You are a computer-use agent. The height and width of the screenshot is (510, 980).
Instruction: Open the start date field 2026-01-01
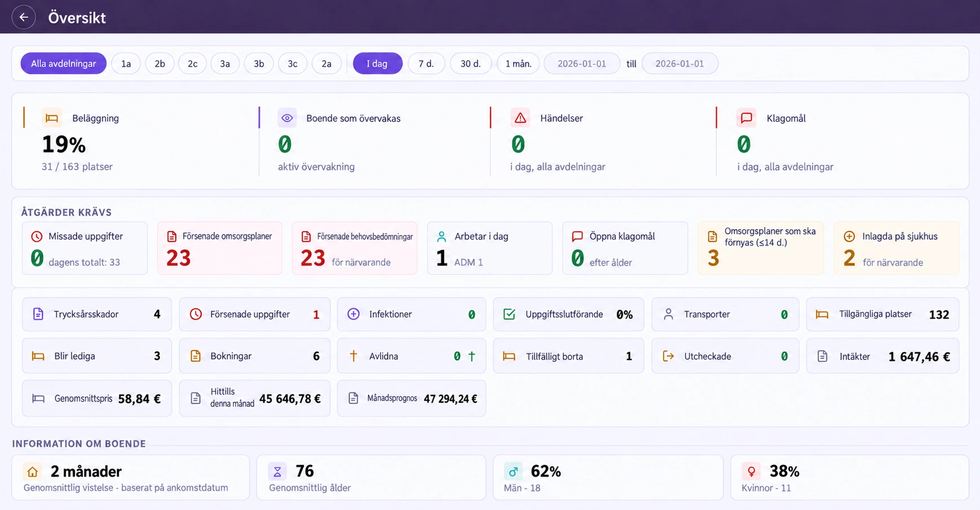point(581,64)
